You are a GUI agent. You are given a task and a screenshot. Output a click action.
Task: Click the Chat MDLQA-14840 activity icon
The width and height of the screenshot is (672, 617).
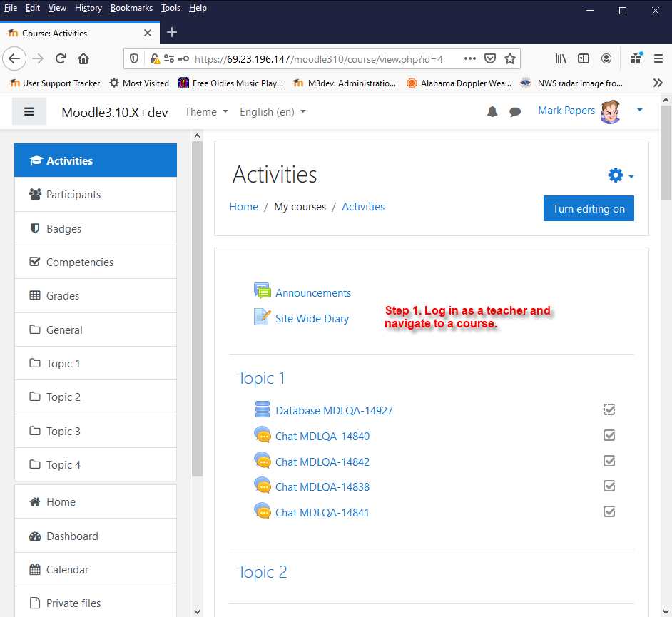[x=262, y=435]
